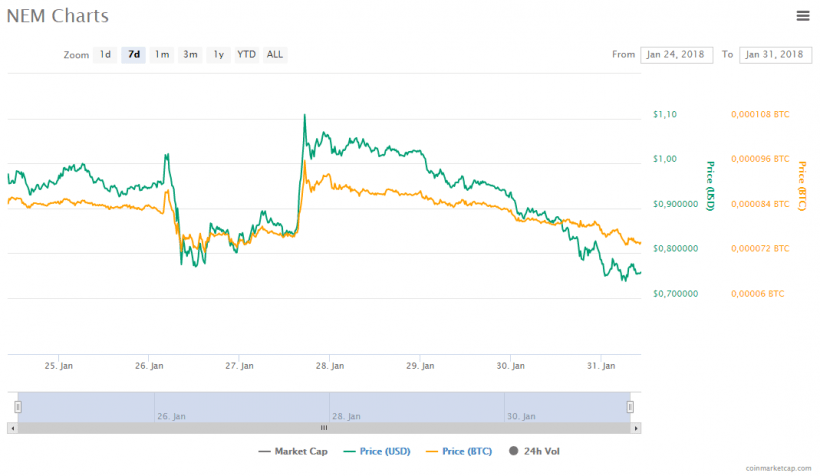Viewport: 820px width, 476px height.
Task: Toggle 24h Vol series in legend
Action: (533, 452)
